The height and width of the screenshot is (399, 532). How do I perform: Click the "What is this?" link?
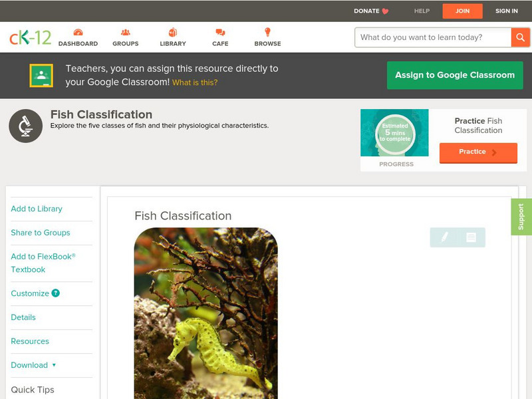[195, 82]
